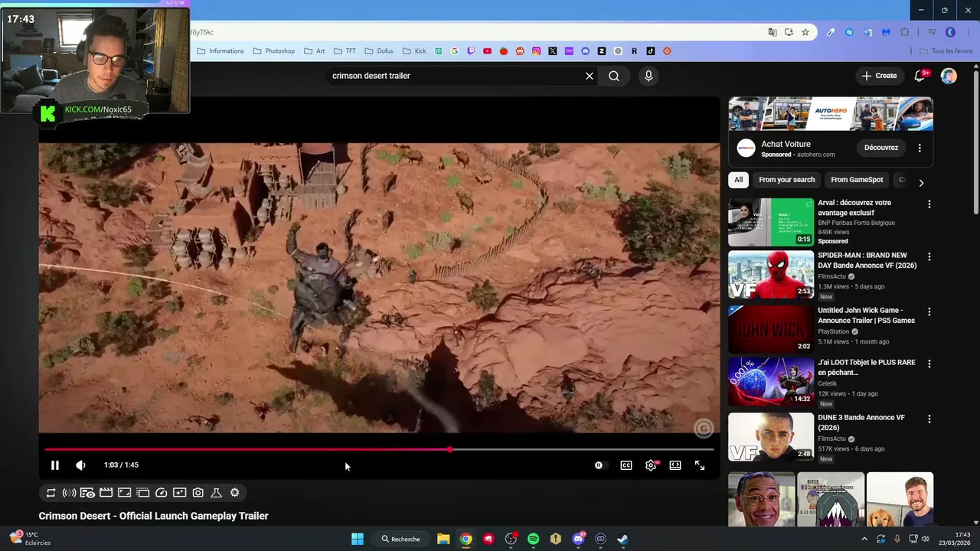Open the player settings gear
The image size is (980, 551).
(x=651, y=465)
